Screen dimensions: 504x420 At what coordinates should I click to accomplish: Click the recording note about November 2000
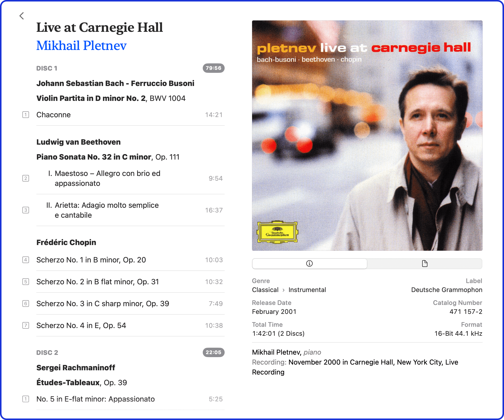355,367
